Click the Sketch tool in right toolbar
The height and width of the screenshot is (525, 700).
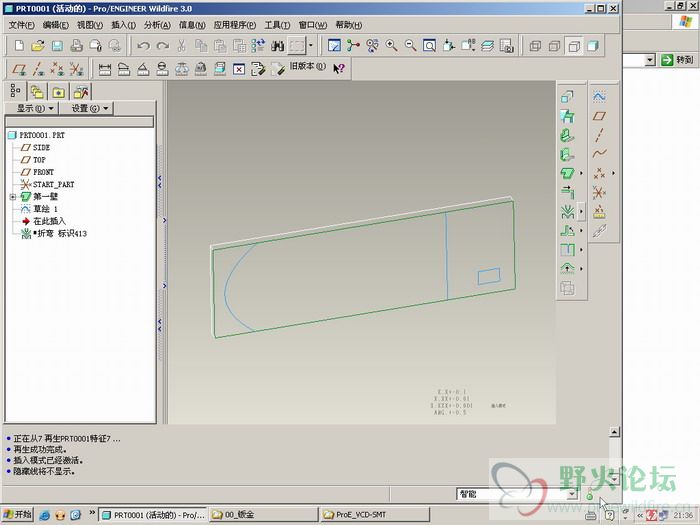[x=600, y=97]
